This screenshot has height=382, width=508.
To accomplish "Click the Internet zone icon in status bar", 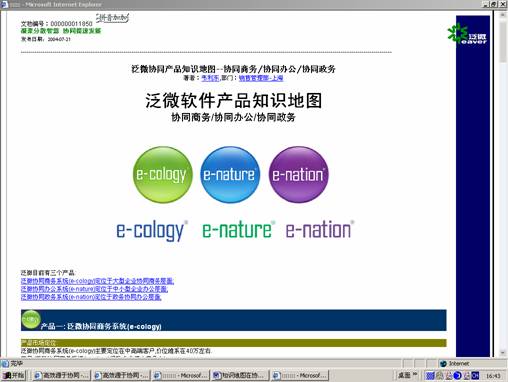I will pos(443,363).
